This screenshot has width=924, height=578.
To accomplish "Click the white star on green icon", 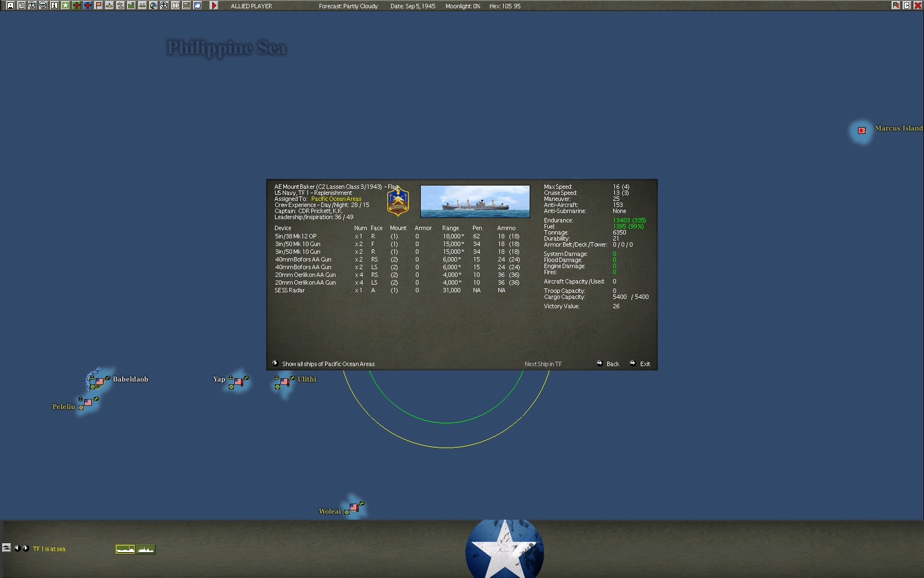I will click(65, 6).
